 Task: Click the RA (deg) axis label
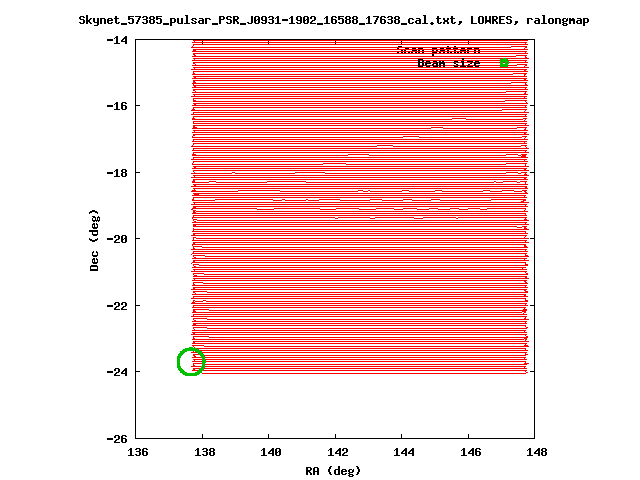click(x=333, y=471)
